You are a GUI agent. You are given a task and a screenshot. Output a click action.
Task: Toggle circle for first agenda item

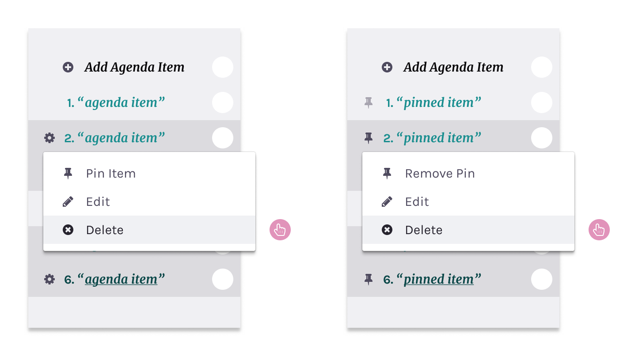pos(223,102)
